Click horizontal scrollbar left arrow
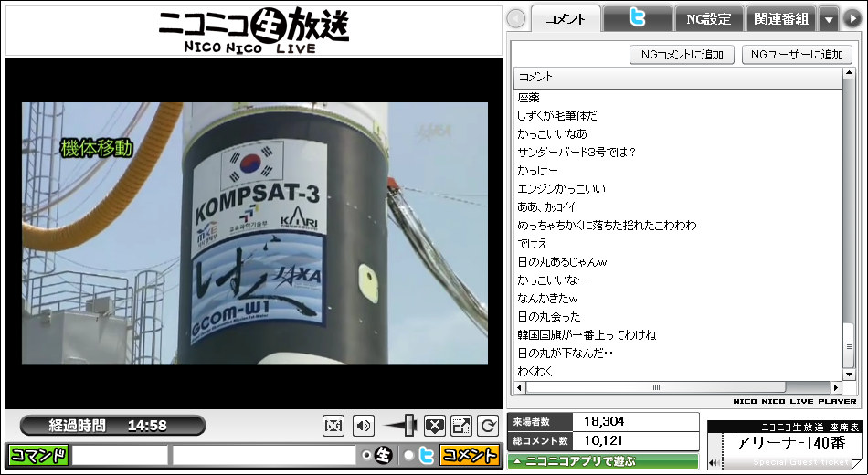This screenshot has width=868, height=475. [x=520, y=387]
